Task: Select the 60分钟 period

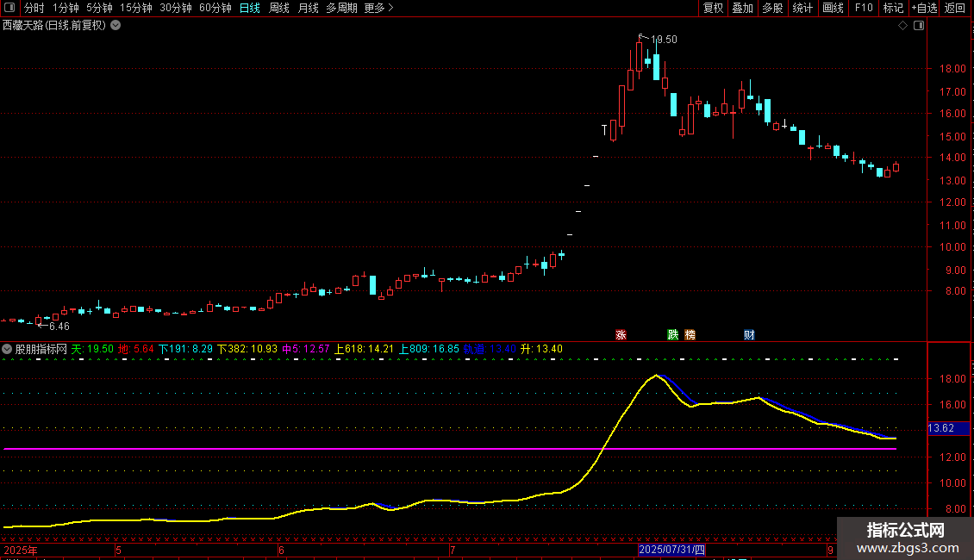Action: pos(215,8)
